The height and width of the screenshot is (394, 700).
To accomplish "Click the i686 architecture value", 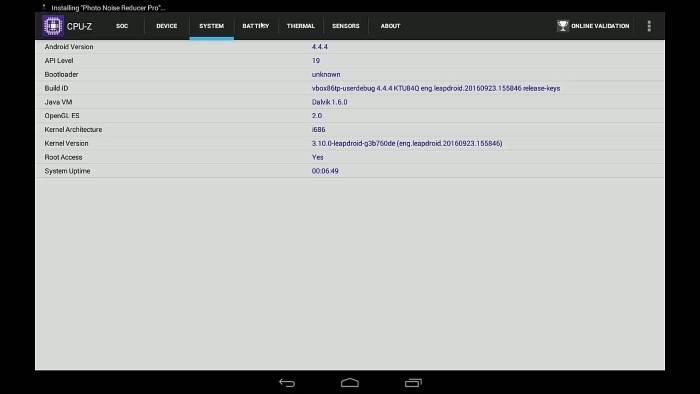I will [x=318, y=129].
